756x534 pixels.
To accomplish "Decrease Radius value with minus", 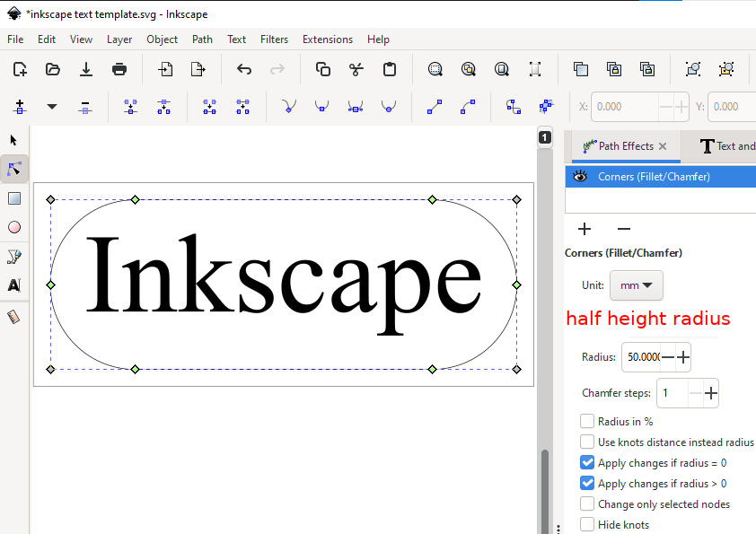I will pyautogui.click(x=668, y=357).
